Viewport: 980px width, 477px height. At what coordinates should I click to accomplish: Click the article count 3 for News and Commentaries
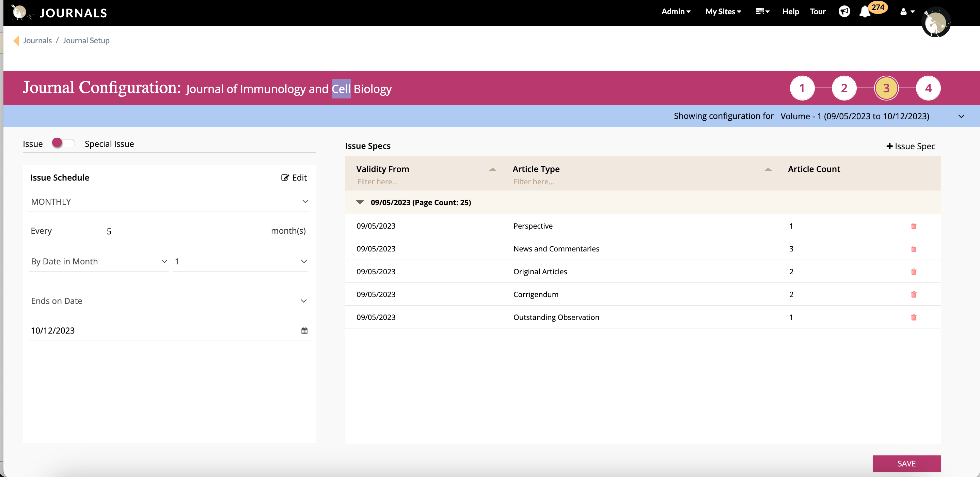click(x=791, y=249)
